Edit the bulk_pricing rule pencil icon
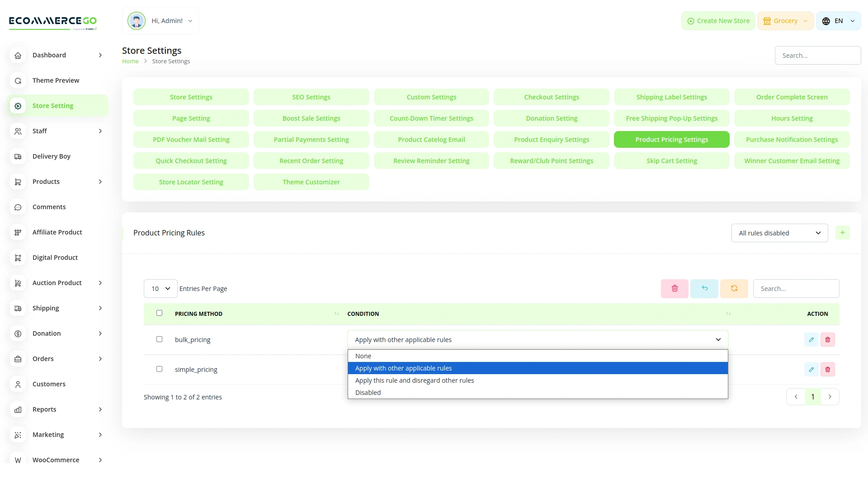The image size is (868, 488). pyautogui.click(x=811, y=340)
